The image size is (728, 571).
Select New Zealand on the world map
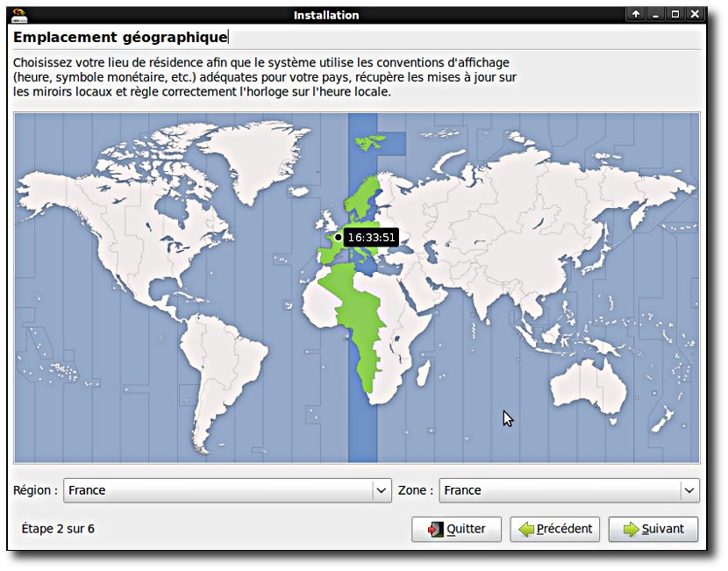pos(663,419)
